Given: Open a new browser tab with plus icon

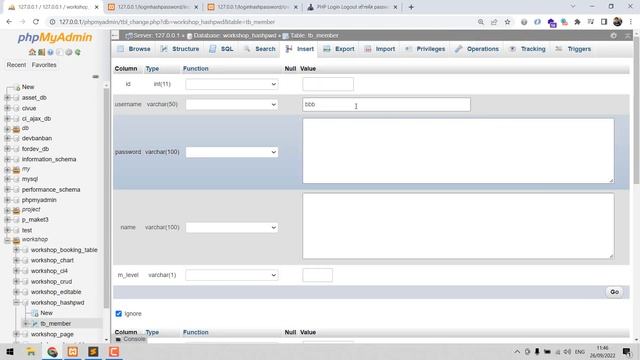Looking at the screenshot, I should tap(411, 7).
